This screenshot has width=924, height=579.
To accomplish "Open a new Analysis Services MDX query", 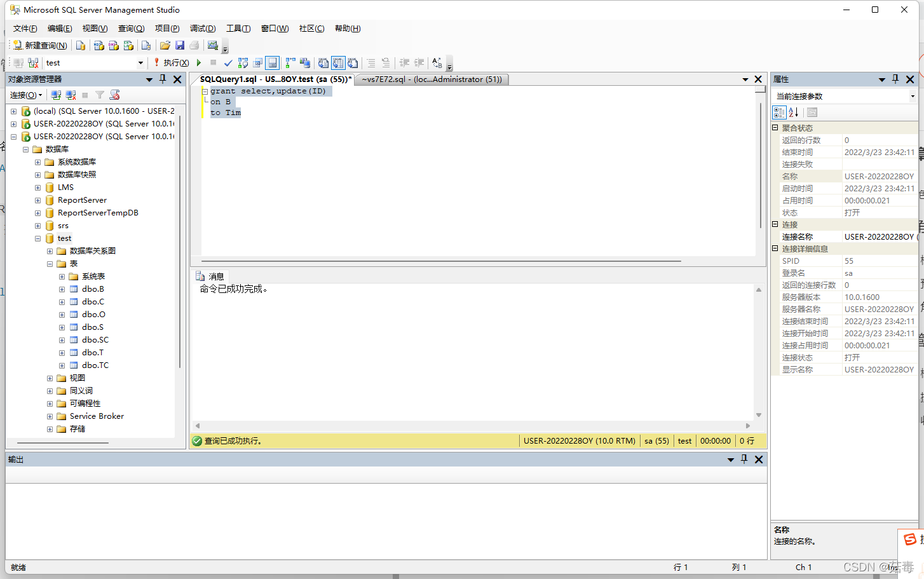I will [99, 45].
